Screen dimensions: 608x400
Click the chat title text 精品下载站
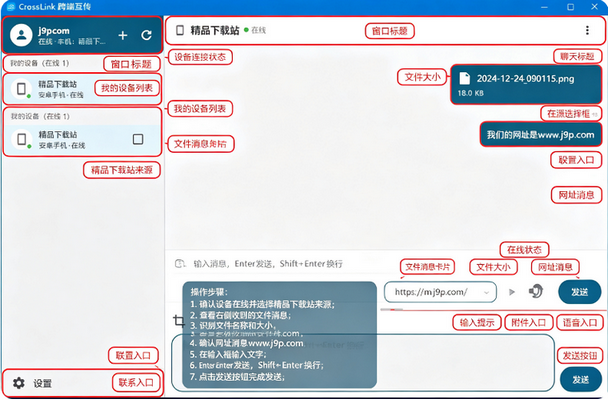pyautogui.click(x=215, y=30)
